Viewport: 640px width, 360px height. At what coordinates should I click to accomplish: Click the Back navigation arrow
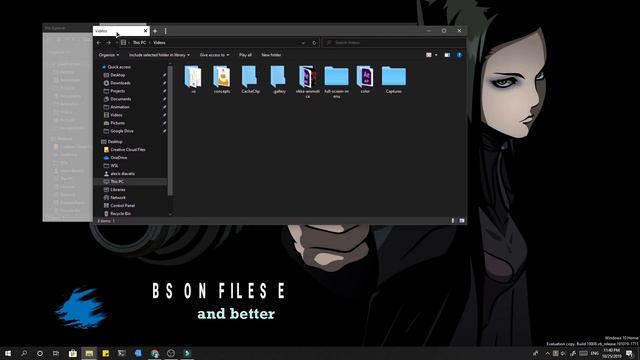click(x=99, y=42)
